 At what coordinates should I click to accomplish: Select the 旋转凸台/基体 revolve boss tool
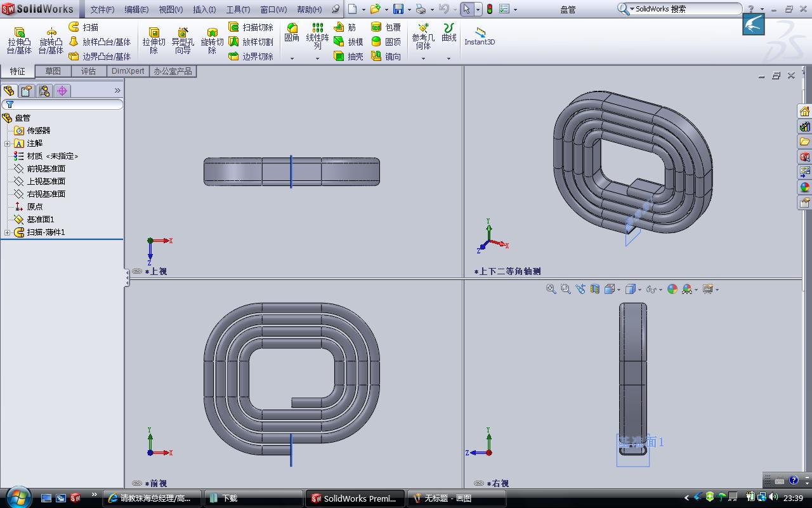[51, 41]
